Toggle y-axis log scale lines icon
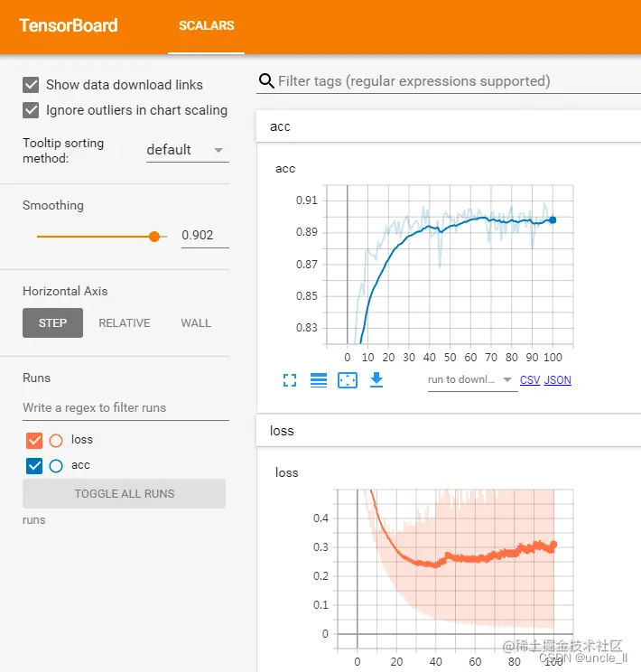The height and width of the screenshot is (672, 641). point(319,380)
